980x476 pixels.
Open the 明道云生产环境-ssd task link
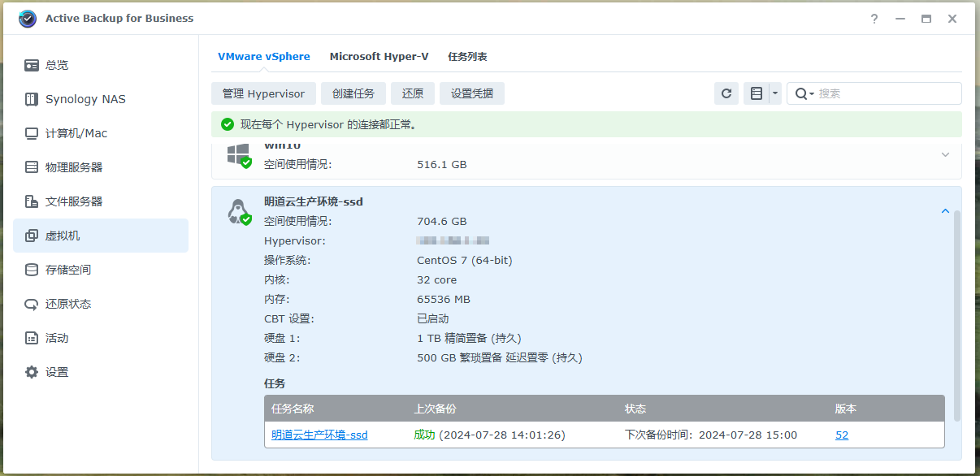(319, 435)
